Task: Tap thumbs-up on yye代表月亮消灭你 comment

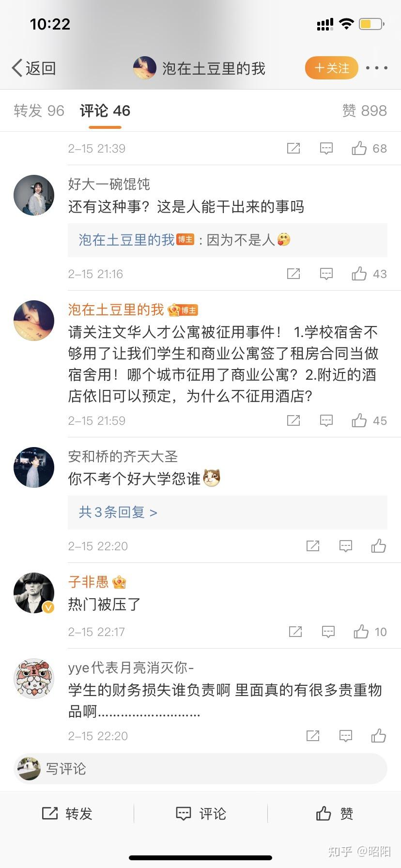Action: click(x=378, y=736)
